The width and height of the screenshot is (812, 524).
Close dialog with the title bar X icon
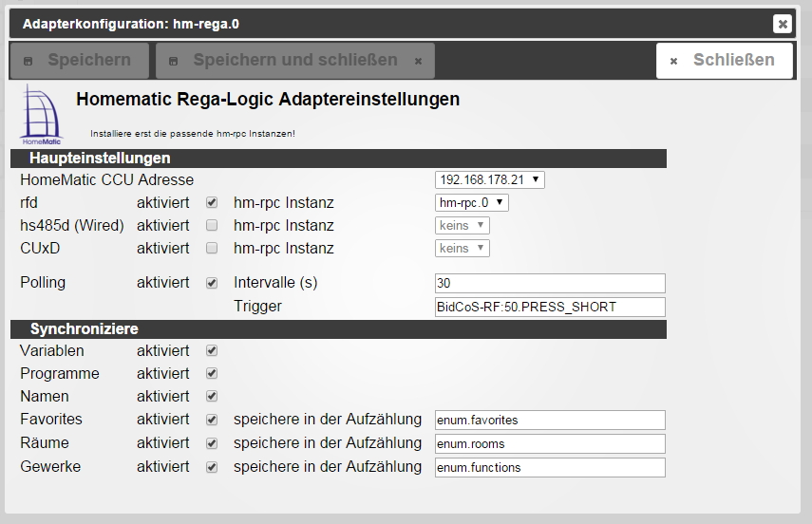pyautogui.click(x=782, y=24)
